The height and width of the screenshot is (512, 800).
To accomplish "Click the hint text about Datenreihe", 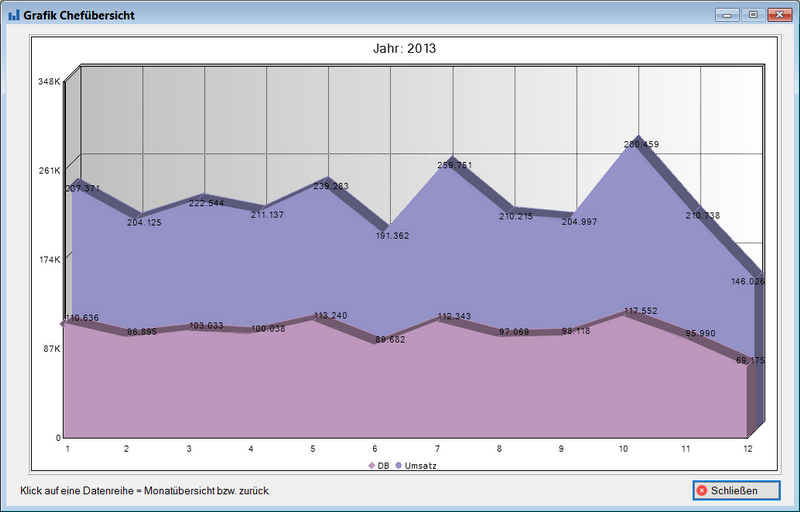I will [x=144, y=491].
